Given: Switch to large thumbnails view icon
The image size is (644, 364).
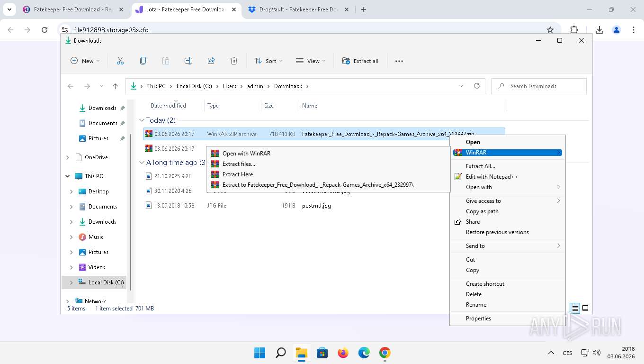Looking at the screenshot, I should (585, 309).
